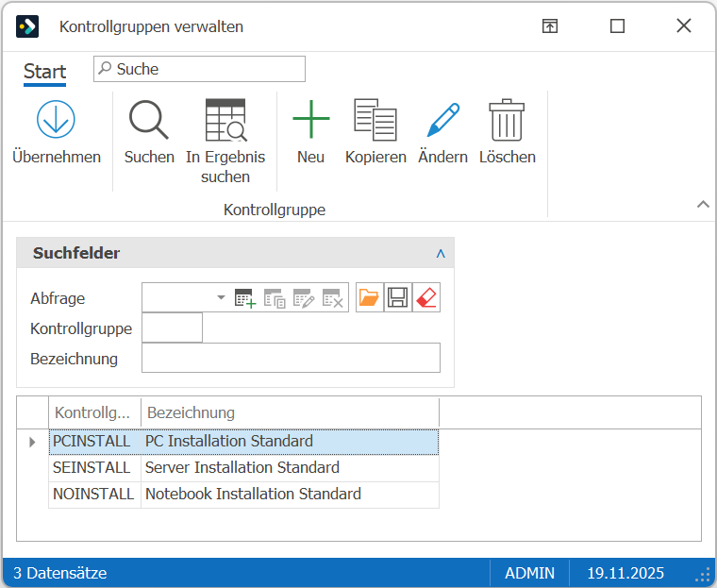Image resolution: width=717 pixels, height=588 pixels.
Task: Collapse the ribbon with the chevron
Action: pos(703,204)
